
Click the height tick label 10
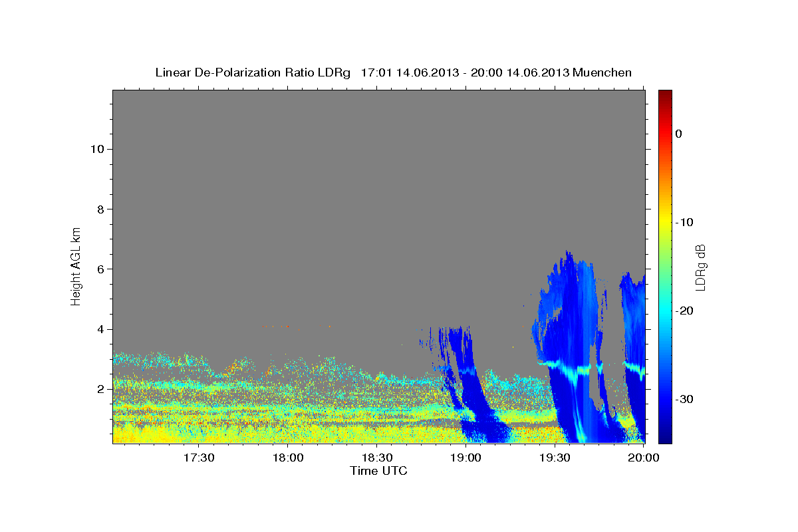[96, 149]
